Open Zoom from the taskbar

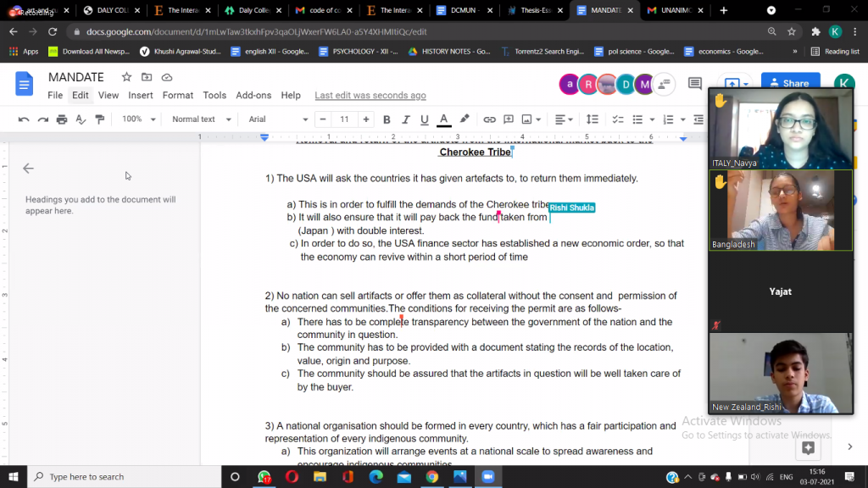pos(487,476)
